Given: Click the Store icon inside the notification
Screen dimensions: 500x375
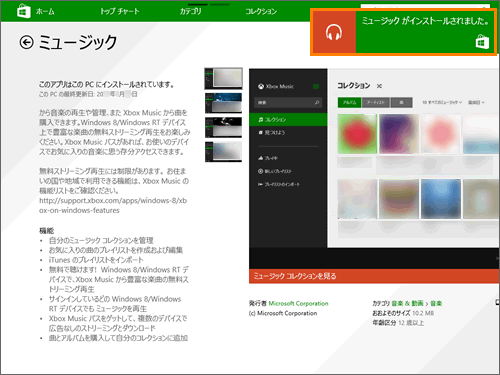Looking at the screenshot, I should 482,42.
